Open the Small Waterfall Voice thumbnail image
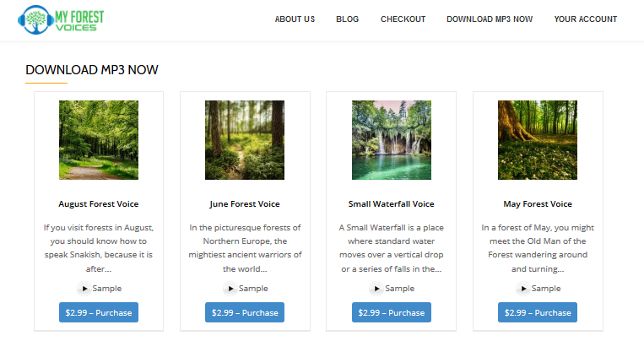 tap(391, 140)
